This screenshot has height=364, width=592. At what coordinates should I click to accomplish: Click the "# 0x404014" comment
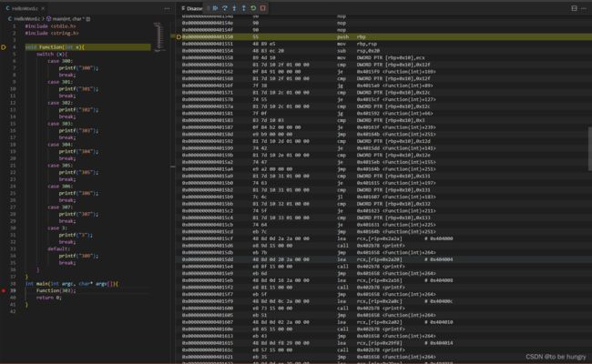pyautogui.click(x=438, y=343)
